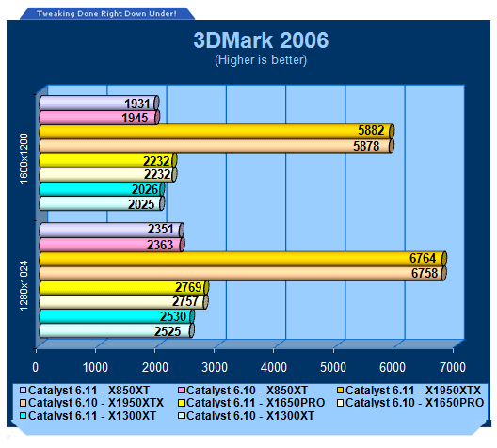The height and width of the screenshot is (448, 497).
Task: Click the bar value 6764
Action: (423, 258)
